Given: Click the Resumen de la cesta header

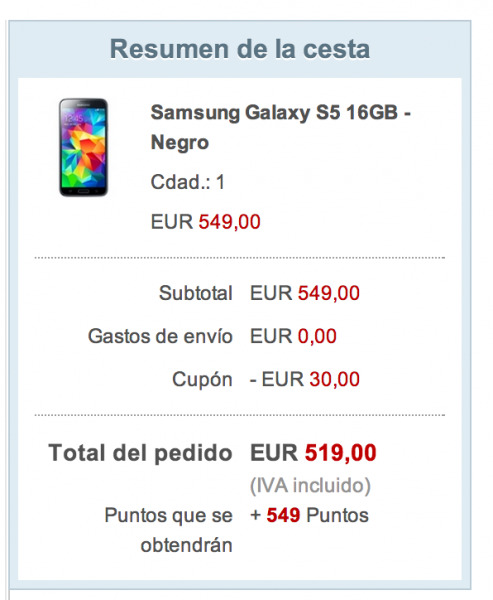Looking at the screenshot, I should pyautogui.click(x=240, y=49).
